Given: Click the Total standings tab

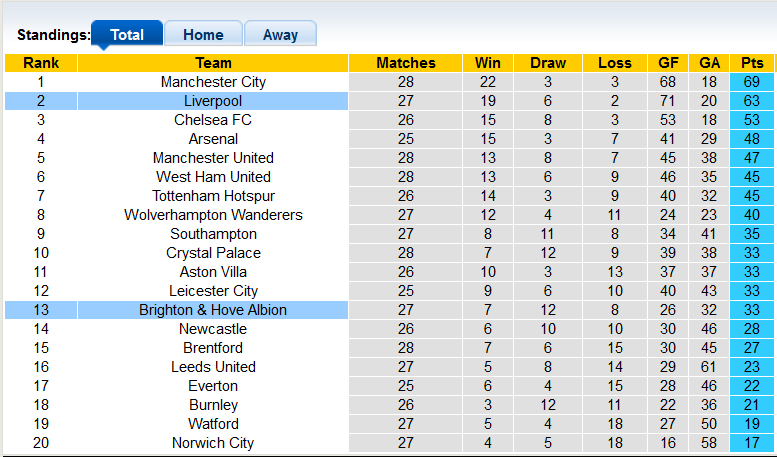Looking at the screenshot, I should tap(127, 35).
